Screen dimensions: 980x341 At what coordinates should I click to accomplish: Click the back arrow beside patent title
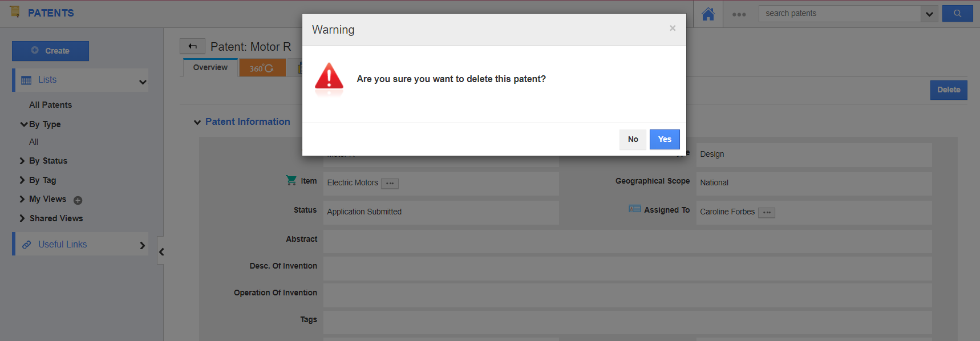192,46
